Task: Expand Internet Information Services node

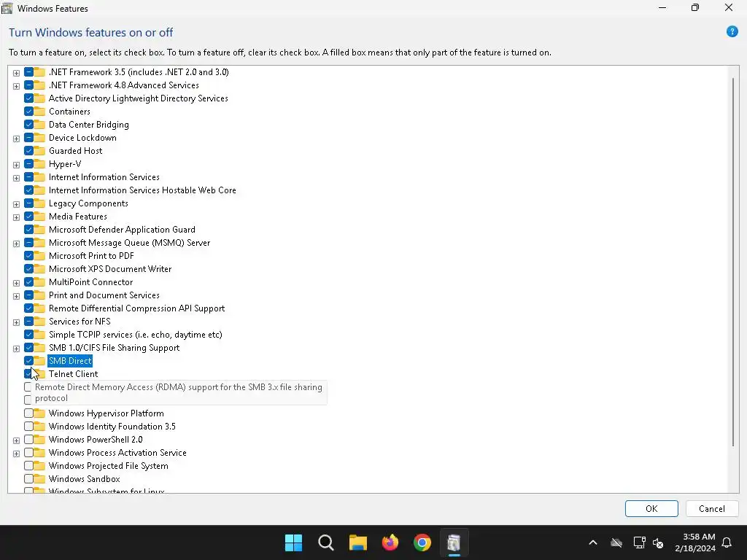Action: (16, 178)
